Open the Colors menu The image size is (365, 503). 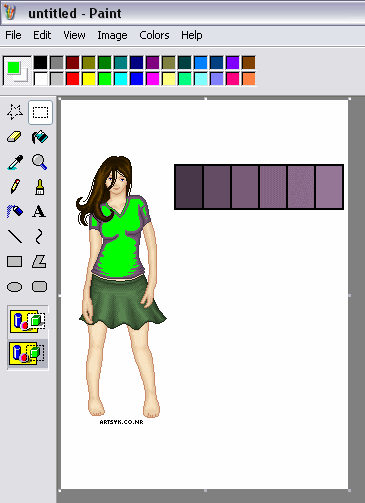pos(154,35)
